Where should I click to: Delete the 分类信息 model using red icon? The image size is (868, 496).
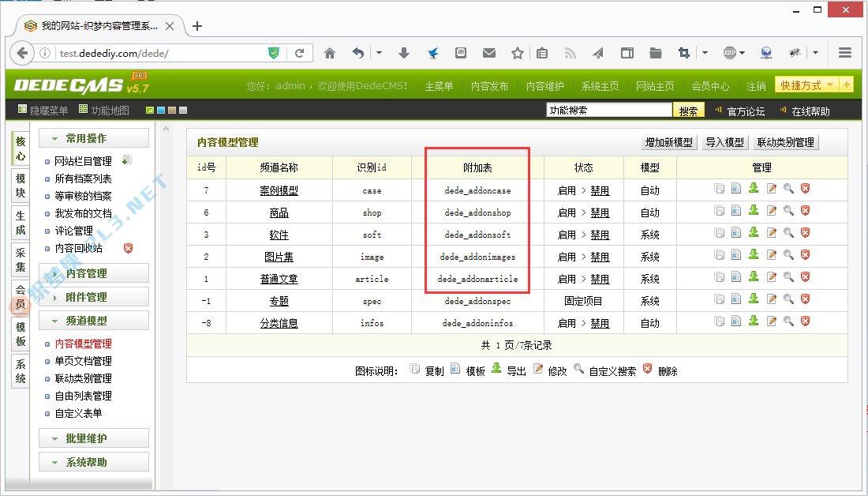[x=805, y=321]
